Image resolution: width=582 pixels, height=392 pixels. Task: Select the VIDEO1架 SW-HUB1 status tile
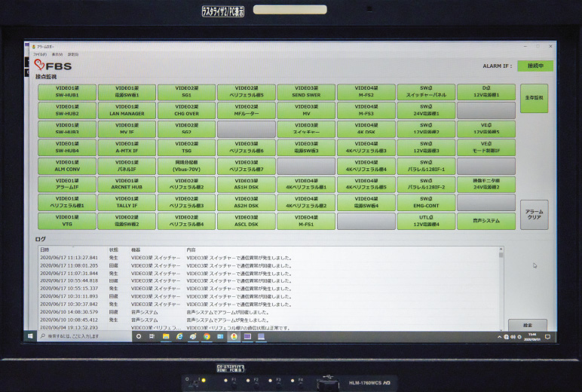click(67, 92)
